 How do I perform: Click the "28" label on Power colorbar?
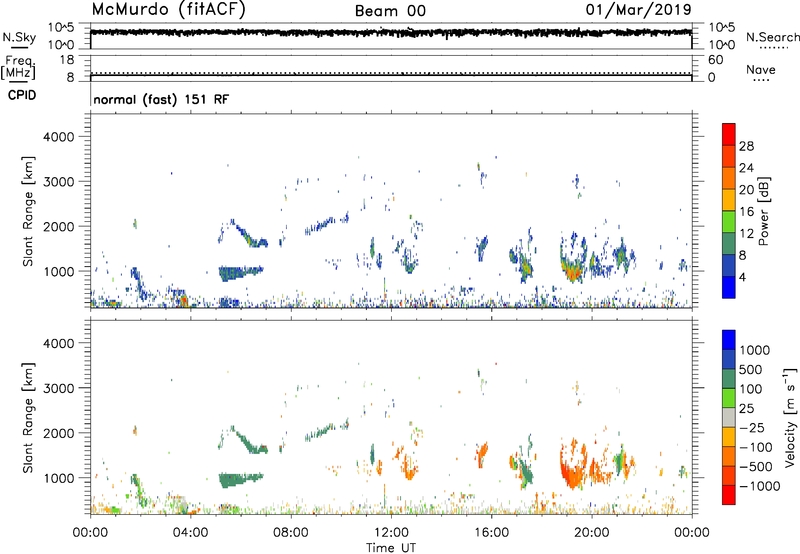pyautogui.click(x=746, y=146)
